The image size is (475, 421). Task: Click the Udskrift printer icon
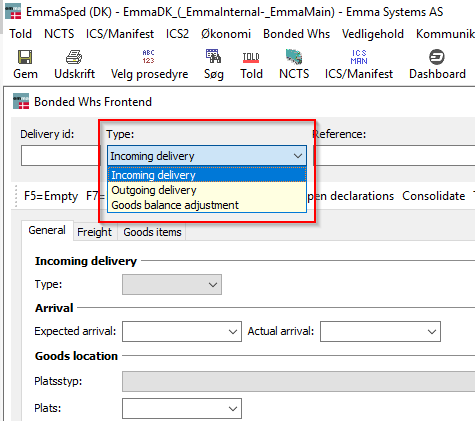tap(74, 57)
